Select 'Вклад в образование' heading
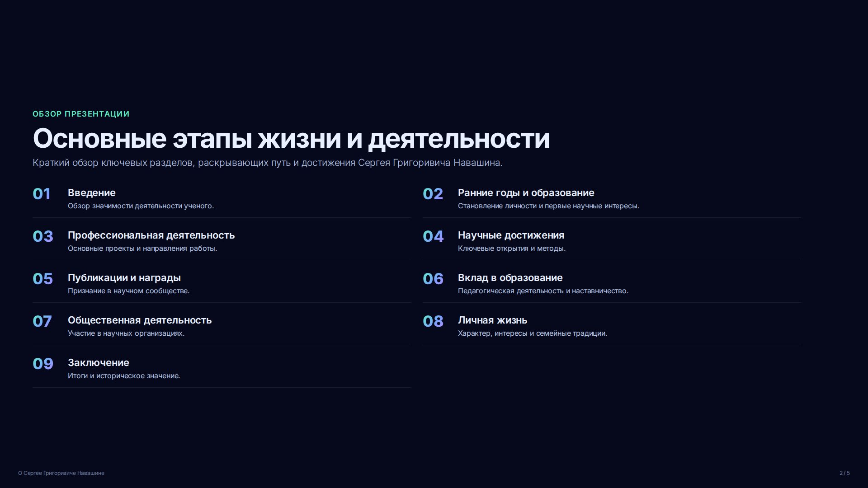This screenshot has width=868, height=488. point(510,278)
